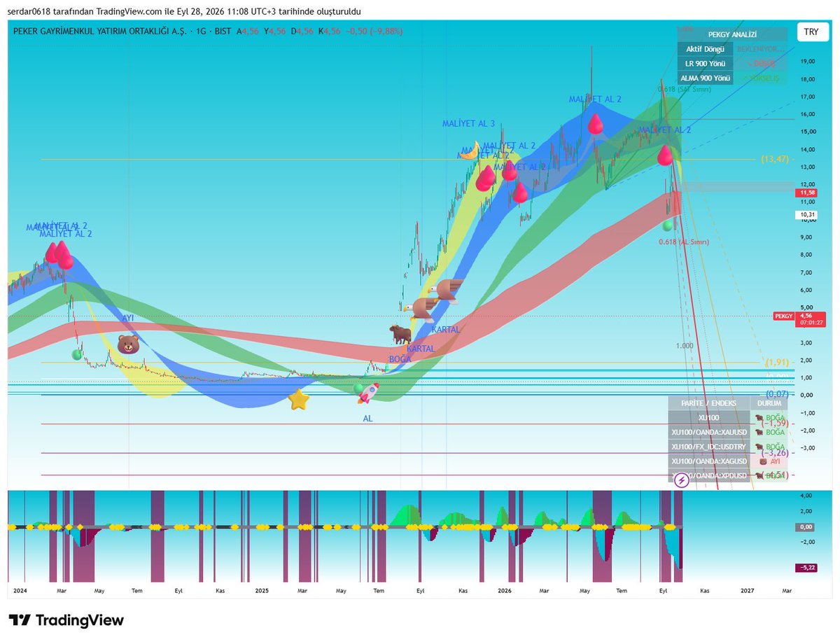Image resolution: width=840 pixels, height=642 pixels.
Task: Select the bear emoji beside AYI label
Action: [128, 344]
